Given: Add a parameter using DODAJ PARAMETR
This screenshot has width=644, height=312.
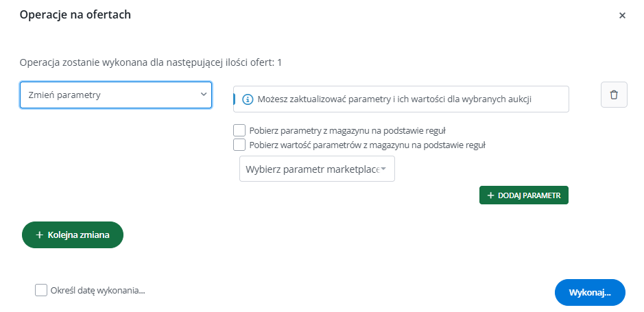Looking at the screenshot, I should (524, 195).
